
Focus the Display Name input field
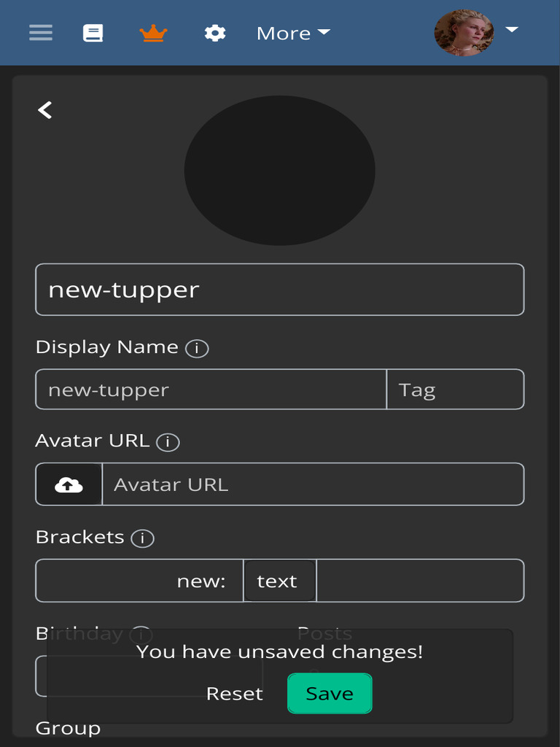211,390
